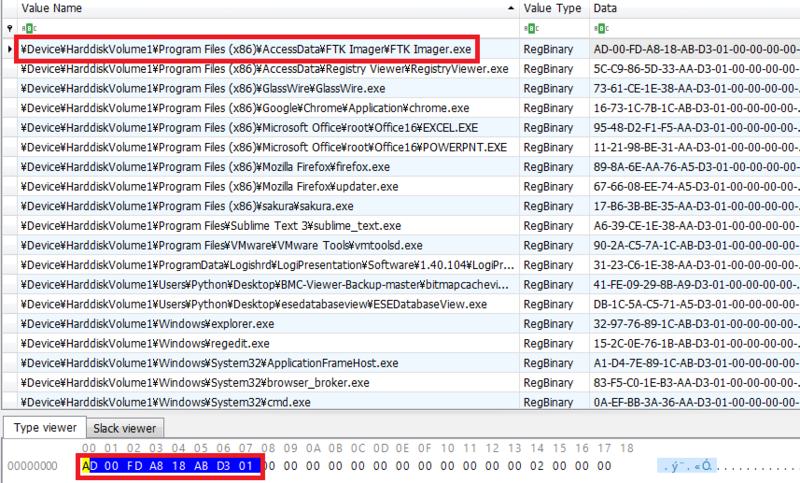Click the filter row pin icon
Screen dimensions: 800x483
(x=10, y=29)
